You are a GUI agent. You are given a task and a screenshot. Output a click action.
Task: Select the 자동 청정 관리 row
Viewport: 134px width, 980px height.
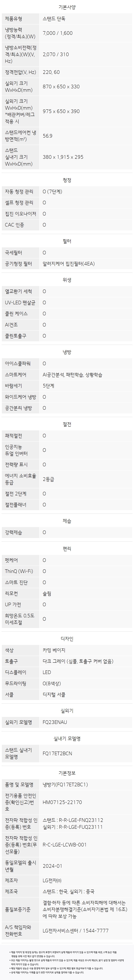click(67, 191)
